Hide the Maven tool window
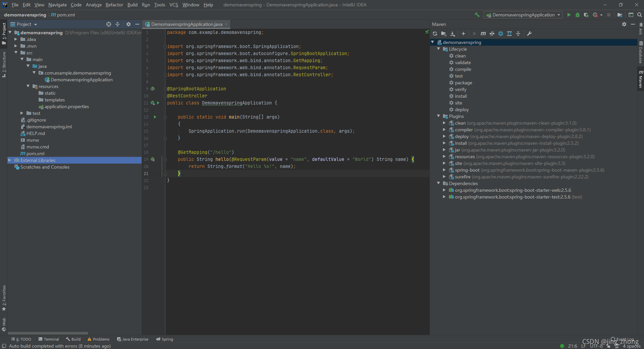The width and height of the screenshot is (644, 349). tap(633, 24)
